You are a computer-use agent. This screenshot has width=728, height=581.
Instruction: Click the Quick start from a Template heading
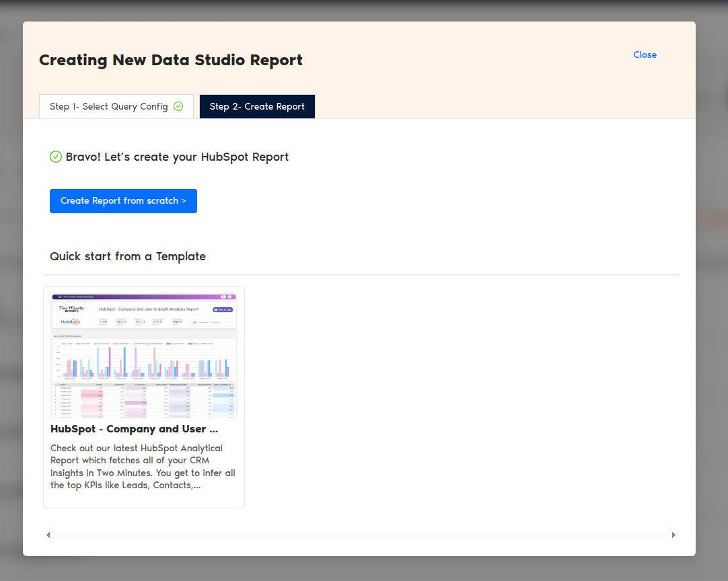[128, 257]
